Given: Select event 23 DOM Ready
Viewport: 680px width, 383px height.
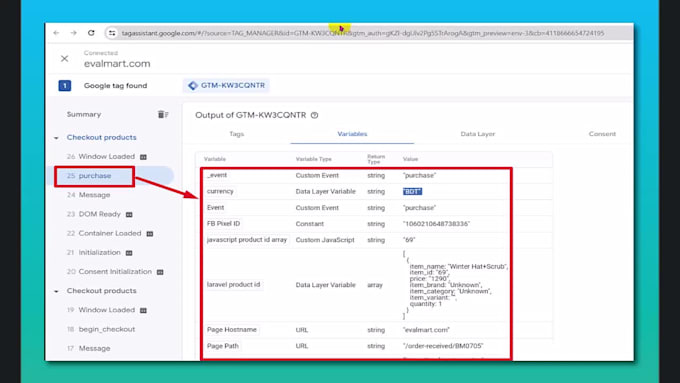Looking at the screenshot, I should tap(94, 214).
